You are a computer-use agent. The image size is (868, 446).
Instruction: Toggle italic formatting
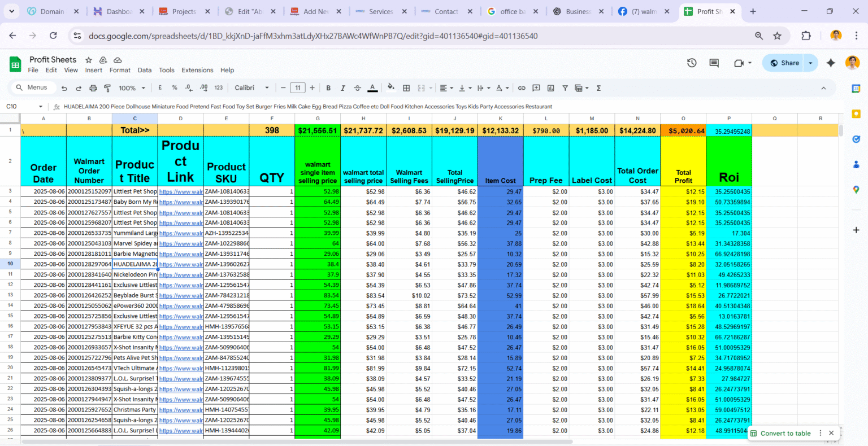342,88
